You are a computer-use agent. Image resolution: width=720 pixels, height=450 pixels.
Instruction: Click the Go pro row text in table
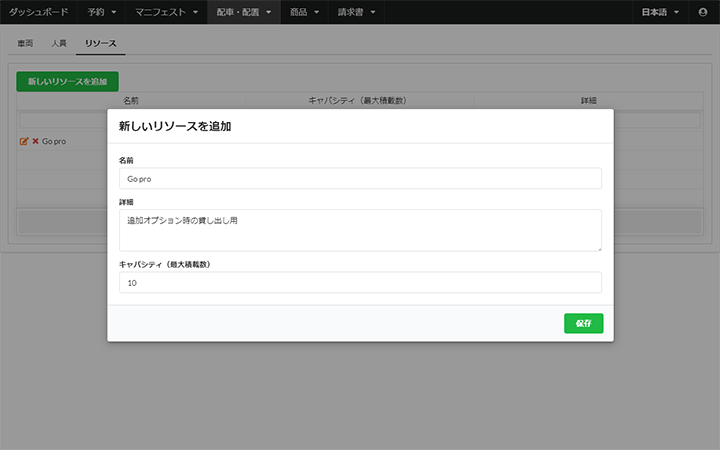pos(54,141)
